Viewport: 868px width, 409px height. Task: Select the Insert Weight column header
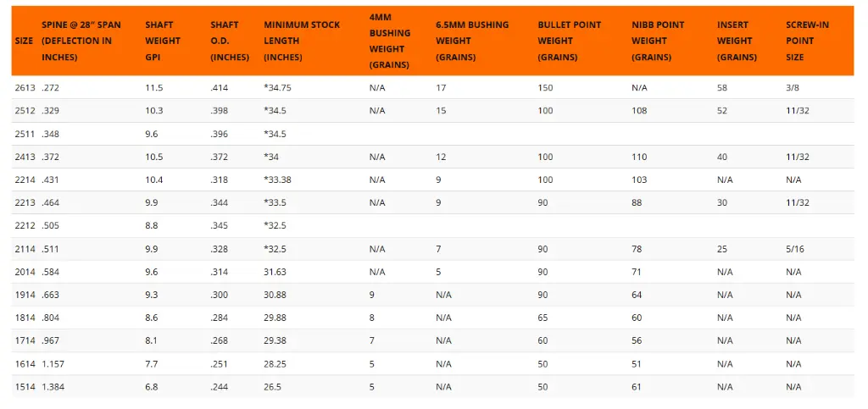point(737,41)
